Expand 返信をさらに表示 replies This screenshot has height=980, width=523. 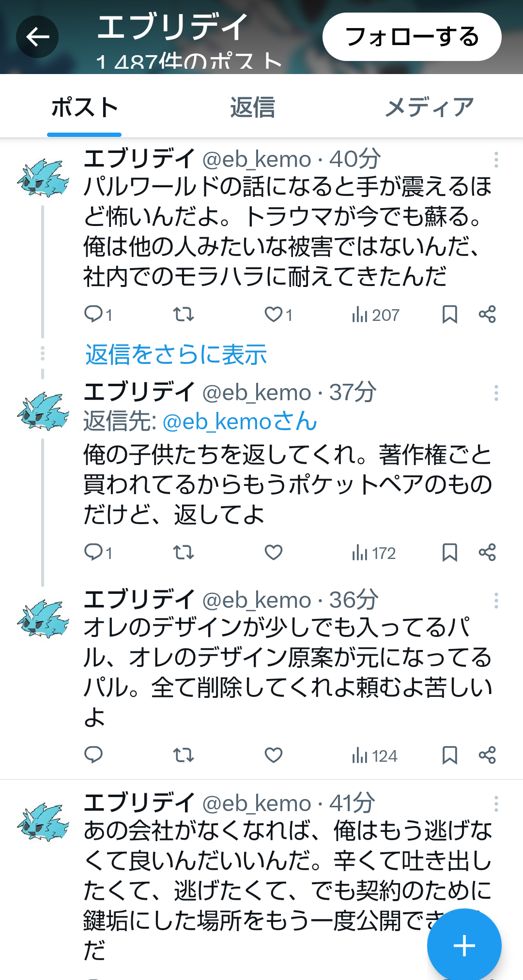176,354
